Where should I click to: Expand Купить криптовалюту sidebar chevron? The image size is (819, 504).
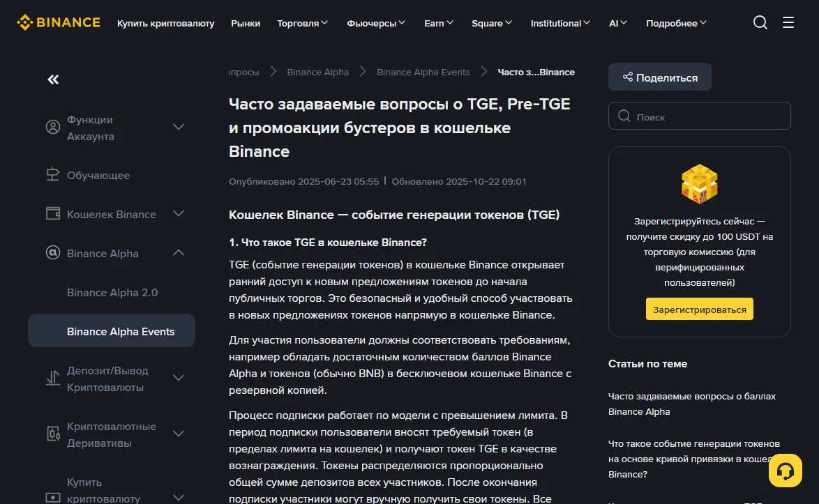(179, 497)
